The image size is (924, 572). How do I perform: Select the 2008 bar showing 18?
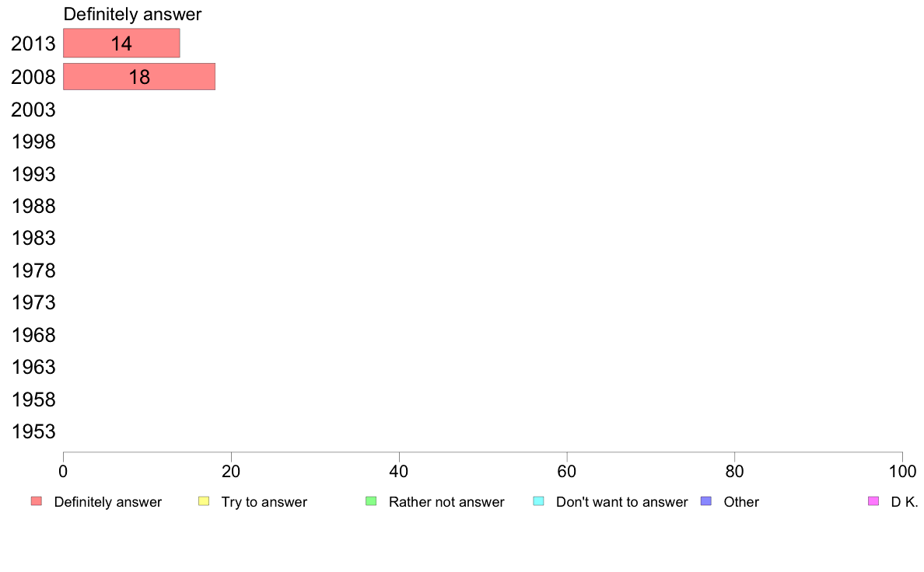coord(139,77)
